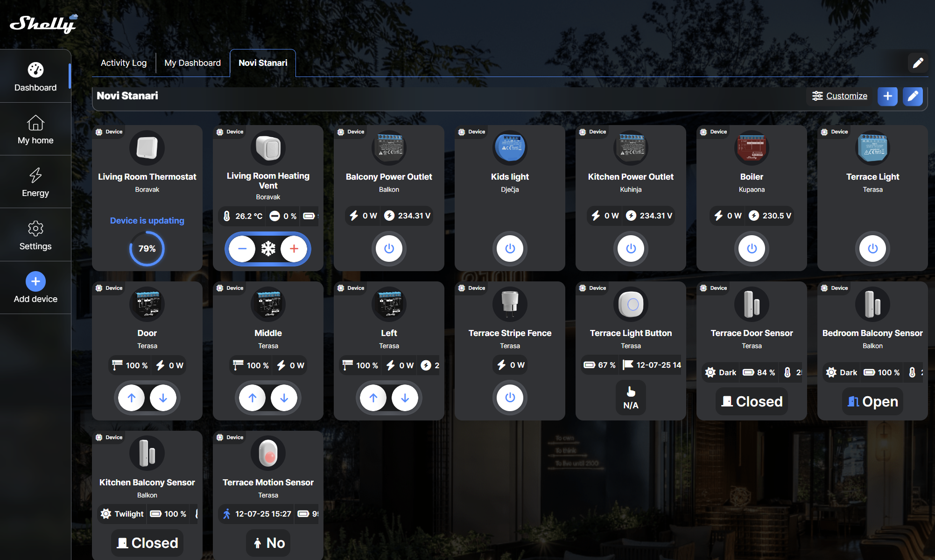Switch Terrace Stripe Fence power on/off
The height and width of the screenshot is (560, 935).
[510, 397]
